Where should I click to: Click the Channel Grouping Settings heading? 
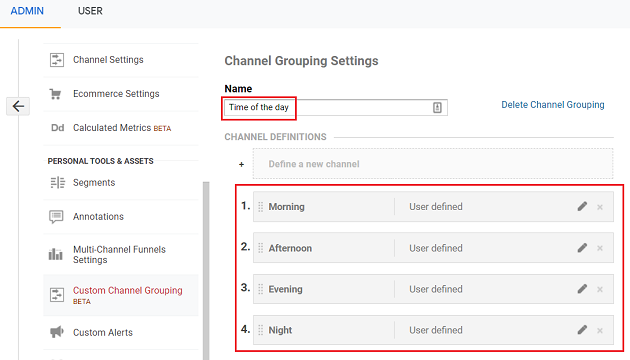point(301,61)
